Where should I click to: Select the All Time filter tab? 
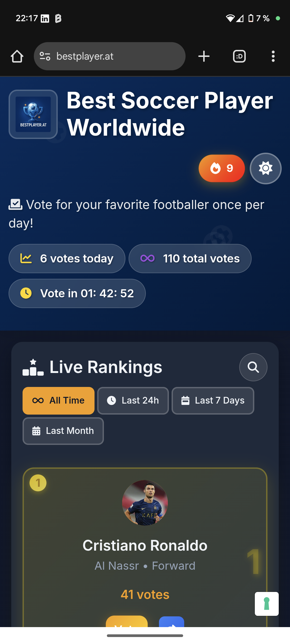click(59, 401)
